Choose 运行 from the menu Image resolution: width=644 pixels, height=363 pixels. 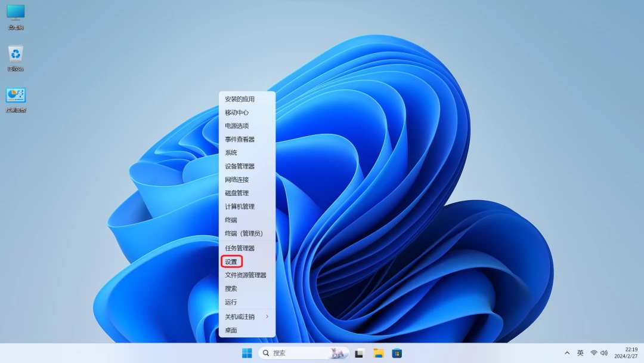click(x=247, y=302)
